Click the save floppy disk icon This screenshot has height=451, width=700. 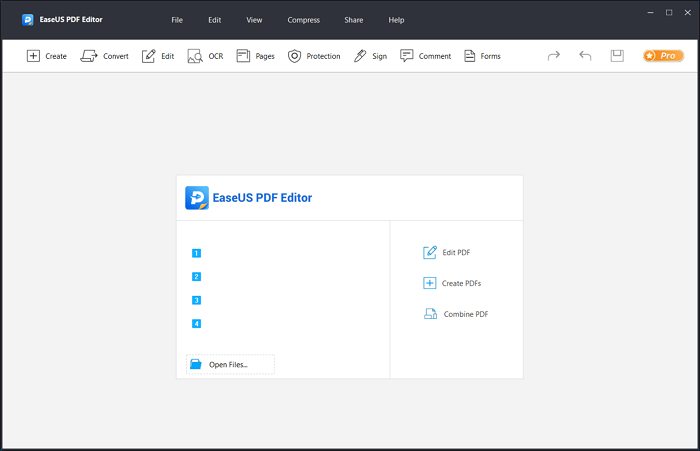(x=617, y=55)
